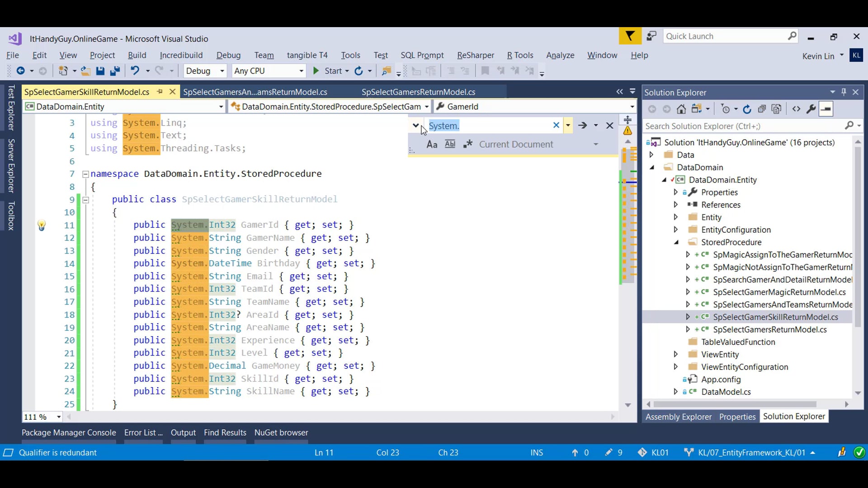
Task: Click Solution Explorer's Refresh icon
Action: 747,109
